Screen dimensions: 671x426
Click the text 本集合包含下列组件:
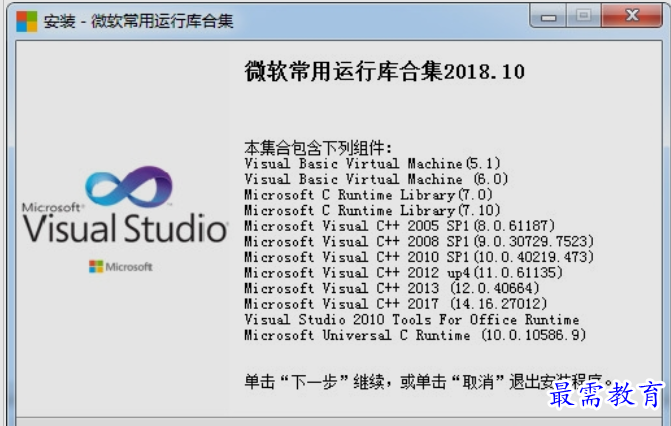(x=318, y=148)
